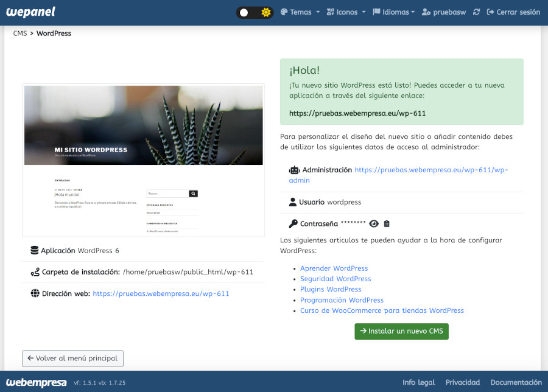Open Curso de WooCommerce link
Screen dimensions: 548x392
[382, 310]
